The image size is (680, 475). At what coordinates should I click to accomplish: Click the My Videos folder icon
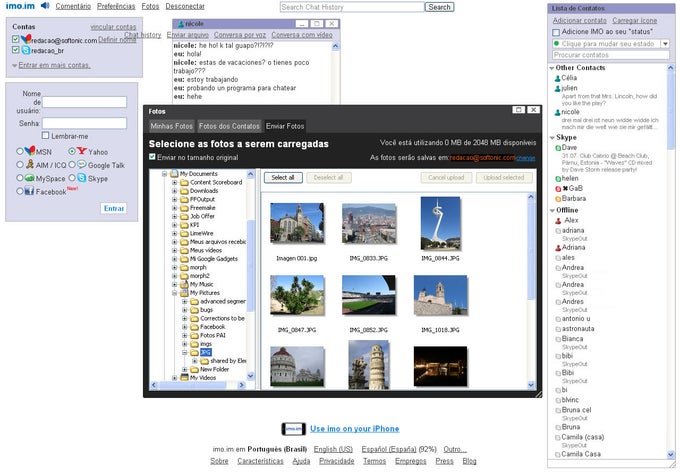184,377
